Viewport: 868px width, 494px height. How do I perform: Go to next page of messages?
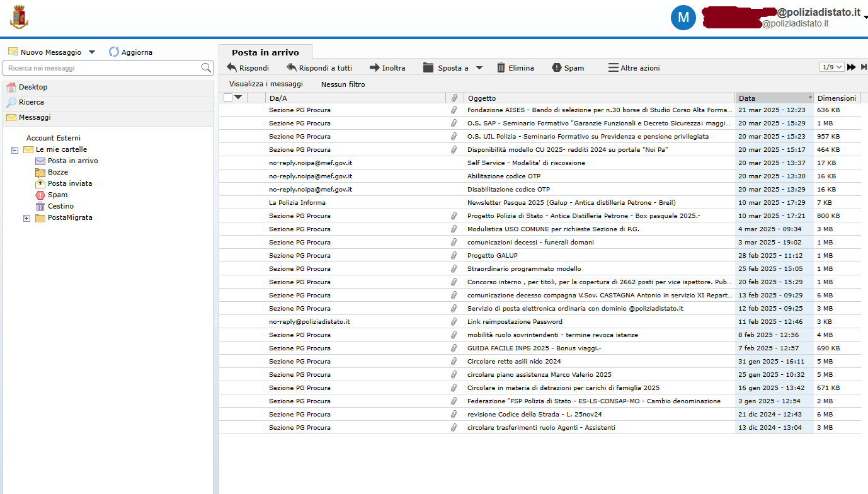(x=851, y=67)
